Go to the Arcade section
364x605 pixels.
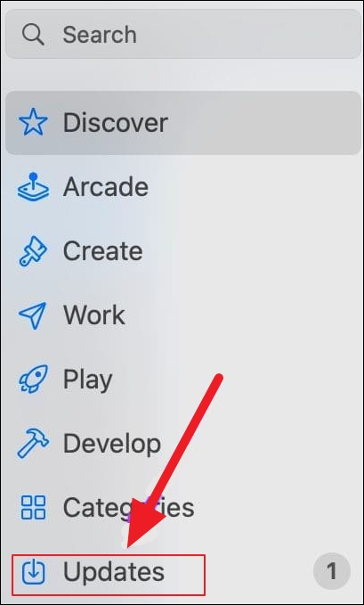(183, 187)
